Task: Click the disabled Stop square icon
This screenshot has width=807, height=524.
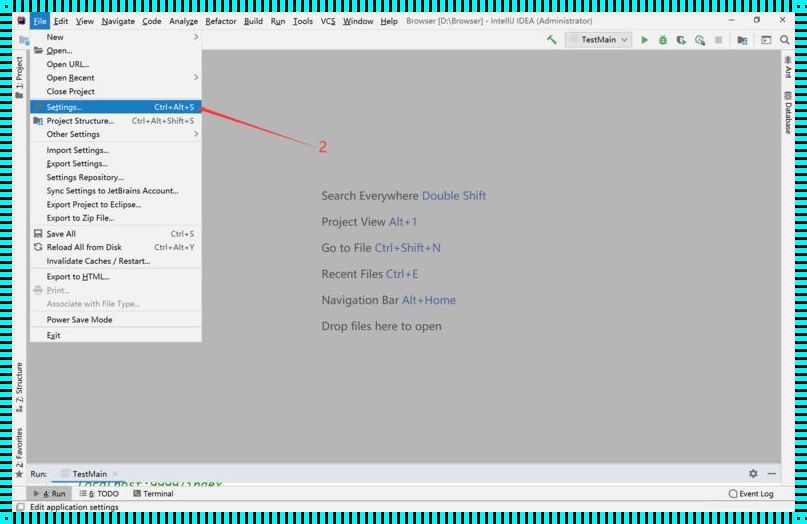Action: click(x=718, y=40)
